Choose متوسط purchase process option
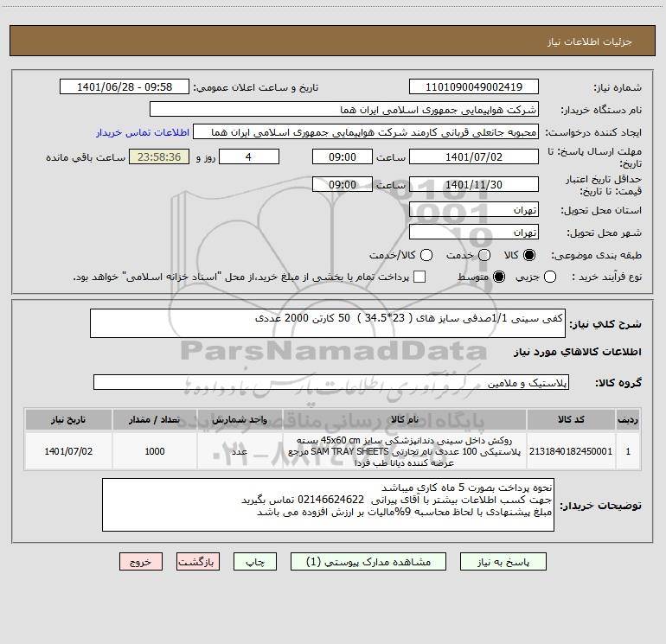 (499, 277)
